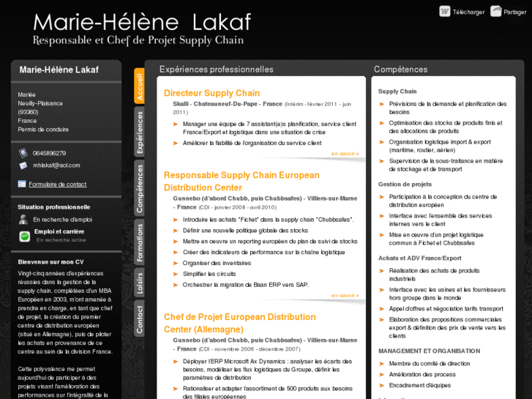This screenshot has height=399, width=532.
Task: Expand Directeur Supply Chain via en savoir +
Action: click(345, 154)
